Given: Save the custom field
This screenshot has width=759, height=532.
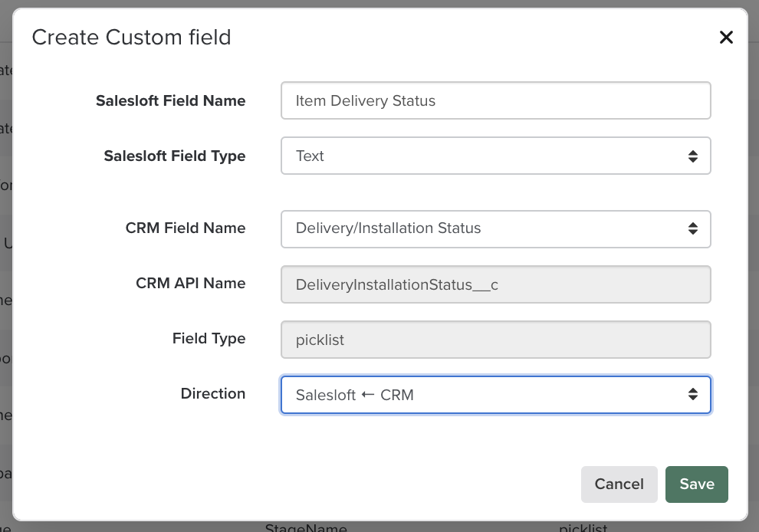Looking at the screenshot, I should coord(696,484).
